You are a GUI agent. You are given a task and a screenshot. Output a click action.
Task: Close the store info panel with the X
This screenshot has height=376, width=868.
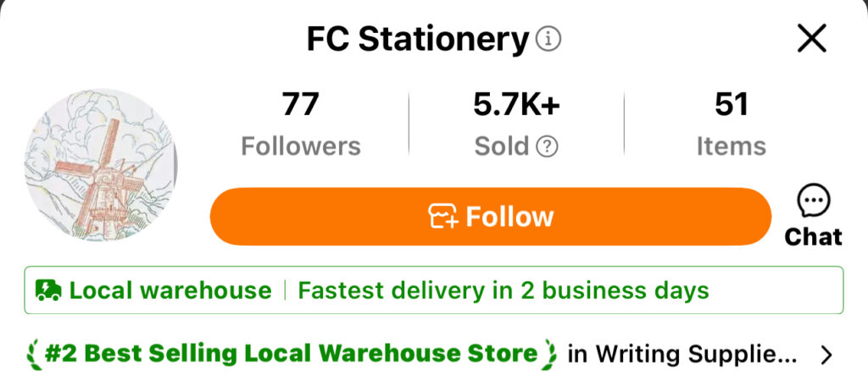click(x=812, y=38)
